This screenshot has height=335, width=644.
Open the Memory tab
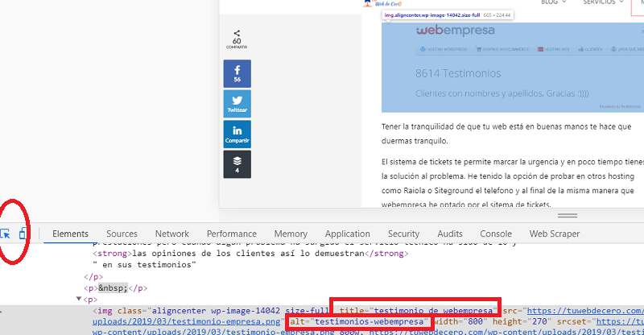click(x=291, y=234)
